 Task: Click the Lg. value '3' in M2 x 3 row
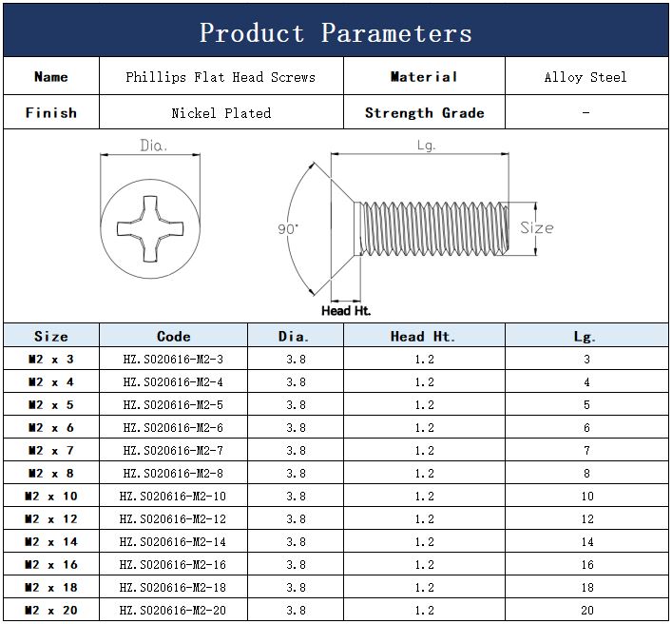click(x=586, y=359)
